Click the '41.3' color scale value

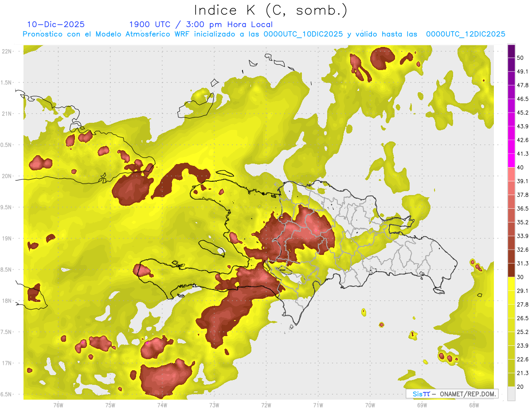pos(523,154)
